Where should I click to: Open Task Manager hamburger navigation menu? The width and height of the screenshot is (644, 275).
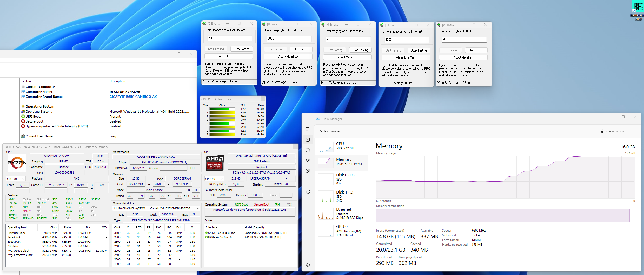(308, 119)
